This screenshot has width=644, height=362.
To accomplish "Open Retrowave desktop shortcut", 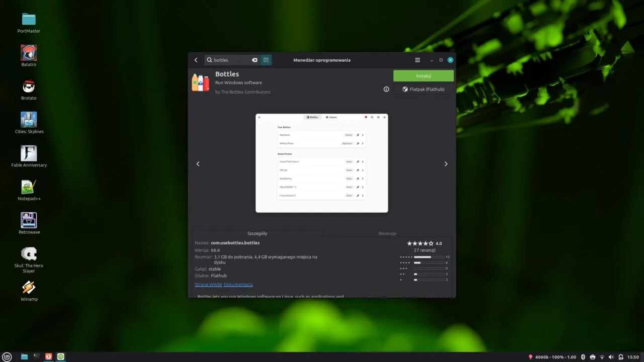I will 29,223.
